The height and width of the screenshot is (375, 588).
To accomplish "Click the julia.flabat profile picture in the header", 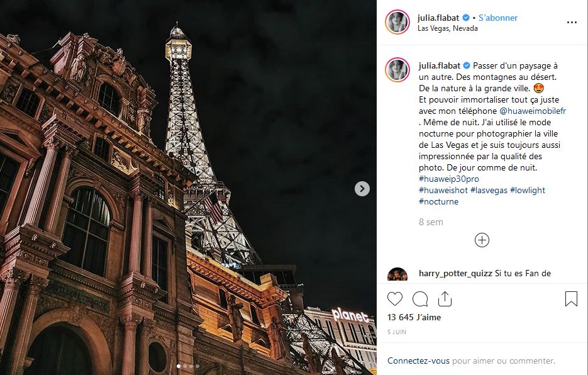I will 397,22.
